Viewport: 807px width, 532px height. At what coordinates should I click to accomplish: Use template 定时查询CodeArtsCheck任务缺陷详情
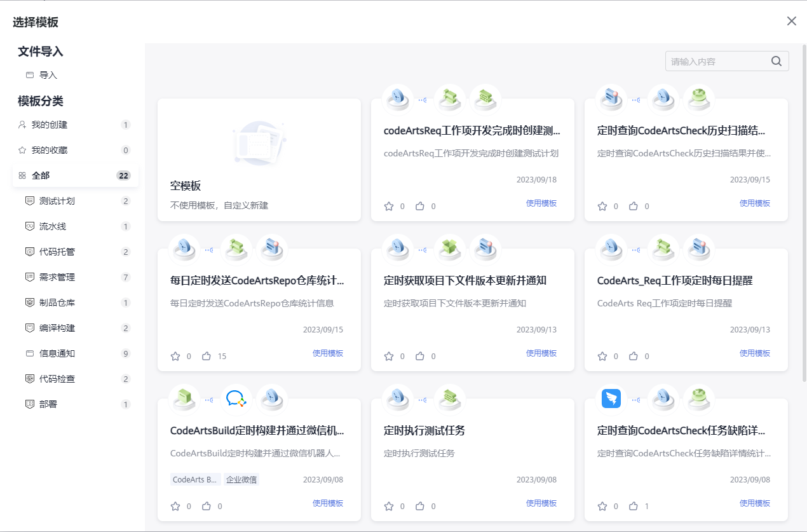(x=755, y=503)
